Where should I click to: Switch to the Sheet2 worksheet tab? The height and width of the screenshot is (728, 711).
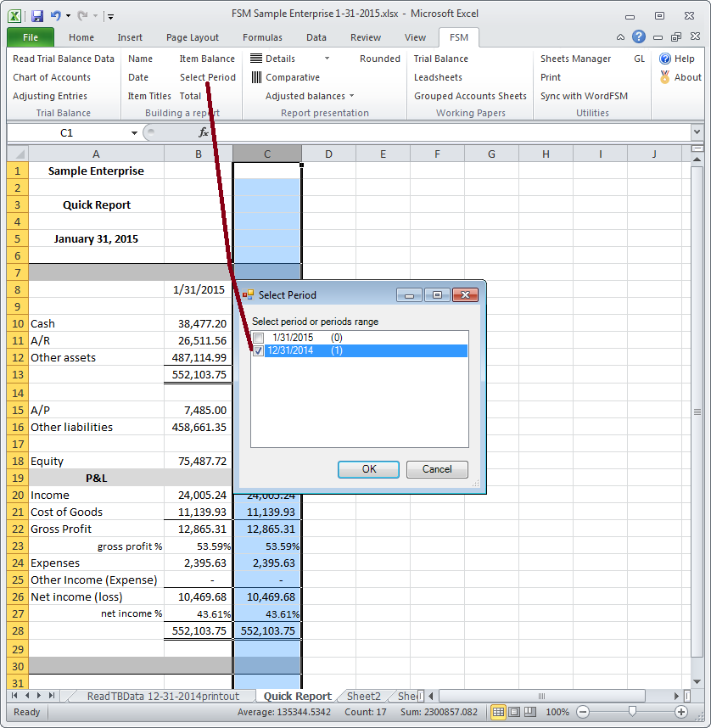pos(363,696)
